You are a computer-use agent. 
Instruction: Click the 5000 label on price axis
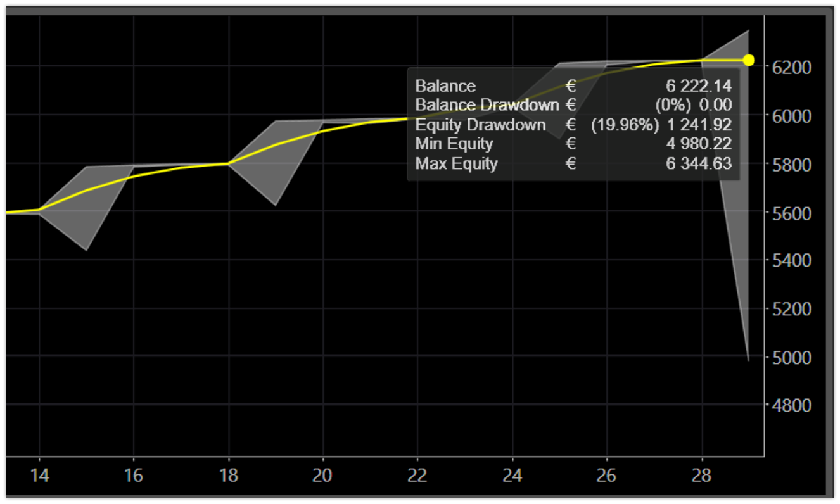[792, 357]
